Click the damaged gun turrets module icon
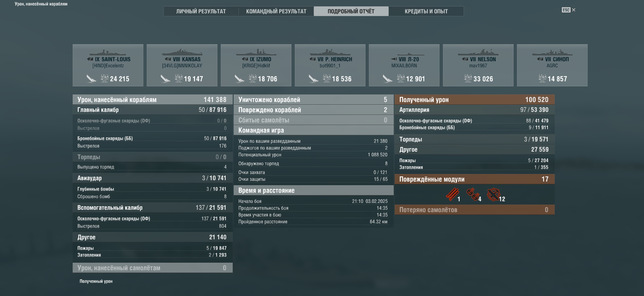Image resolution: width=644 pixels, height=296 pixels. click(472, 194)
